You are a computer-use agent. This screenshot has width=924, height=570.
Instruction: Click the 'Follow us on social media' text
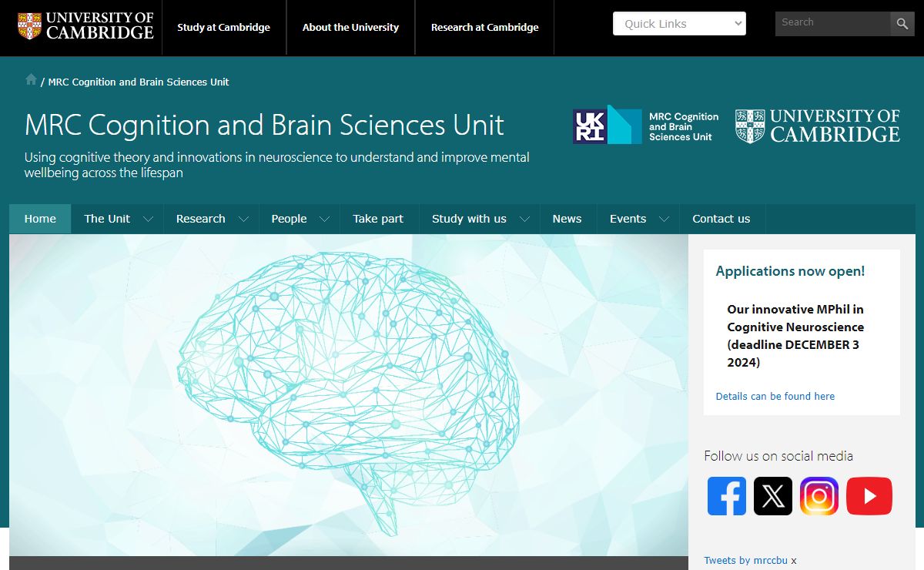coord(778,456)
